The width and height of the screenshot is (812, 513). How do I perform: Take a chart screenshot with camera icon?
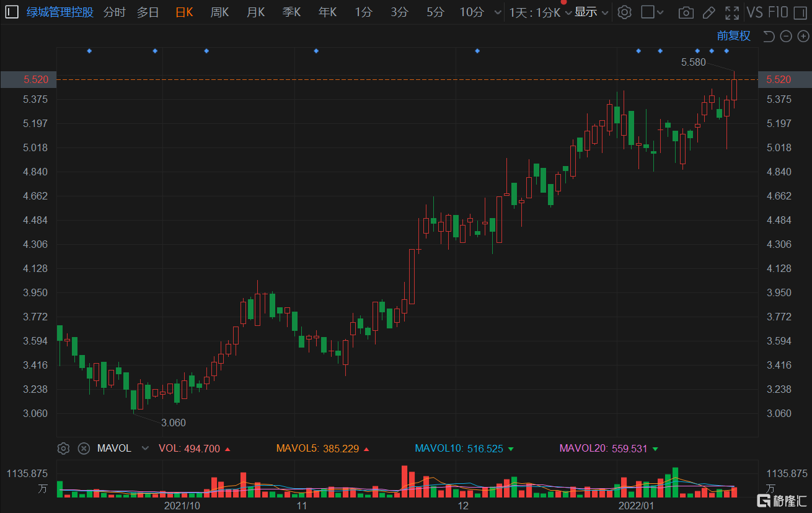point(686,12)
